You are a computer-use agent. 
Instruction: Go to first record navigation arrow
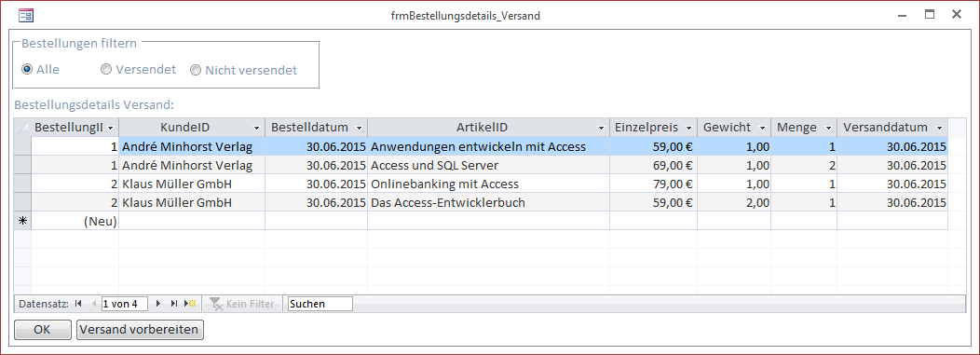point(78,304)
